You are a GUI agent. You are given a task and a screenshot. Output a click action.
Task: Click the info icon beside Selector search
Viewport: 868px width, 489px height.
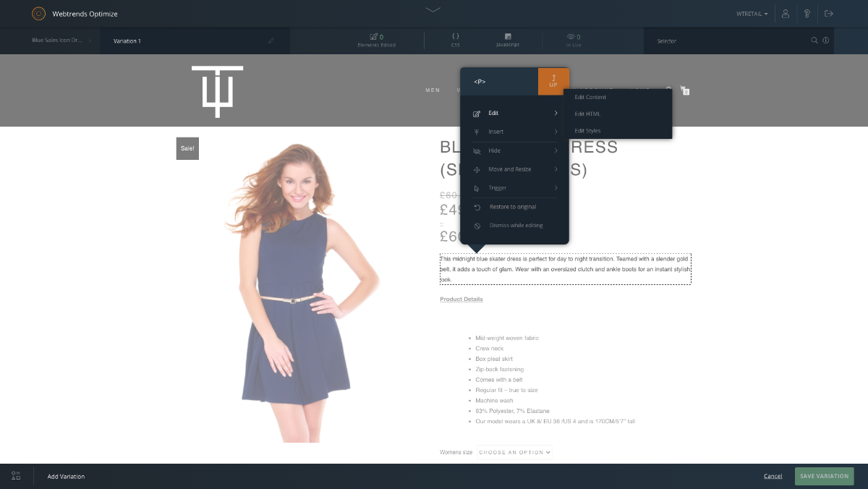(826, 41)
